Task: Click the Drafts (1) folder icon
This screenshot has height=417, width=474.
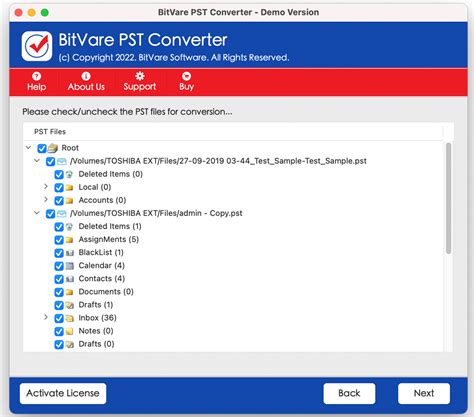Action: 69,305
